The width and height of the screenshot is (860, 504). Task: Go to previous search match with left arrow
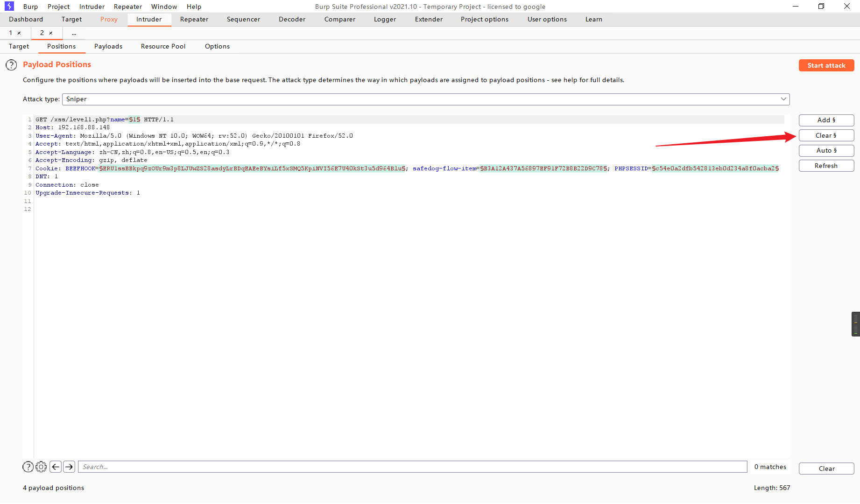click(x=55, y=467)
